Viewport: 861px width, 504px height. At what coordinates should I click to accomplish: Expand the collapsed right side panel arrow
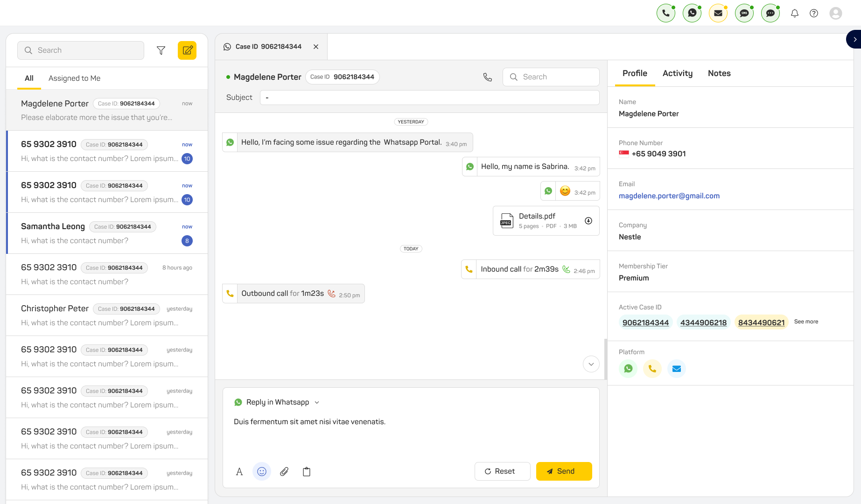point(854,39)
